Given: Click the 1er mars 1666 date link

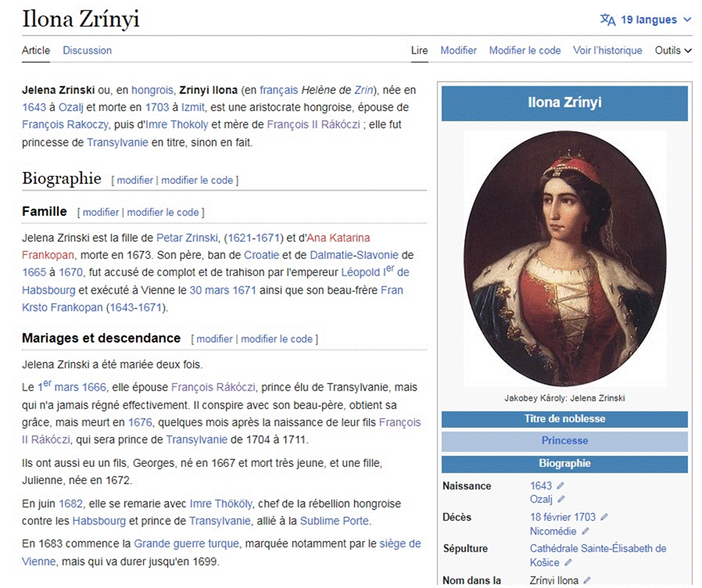Looking at the screenshot, I should (x=72, y=387).
